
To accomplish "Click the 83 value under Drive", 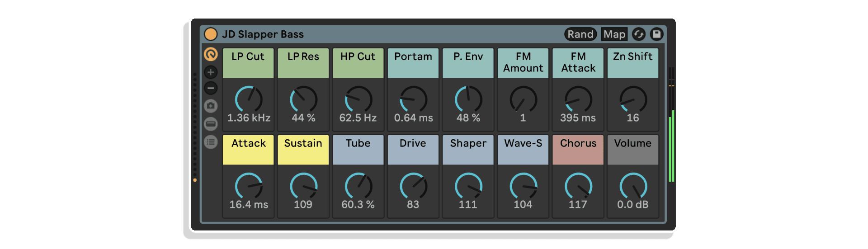I will [413, 205].
